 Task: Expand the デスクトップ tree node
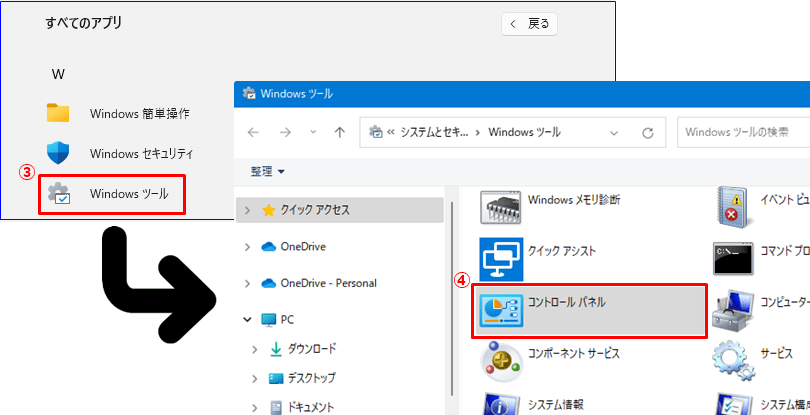tap(255, 379)
